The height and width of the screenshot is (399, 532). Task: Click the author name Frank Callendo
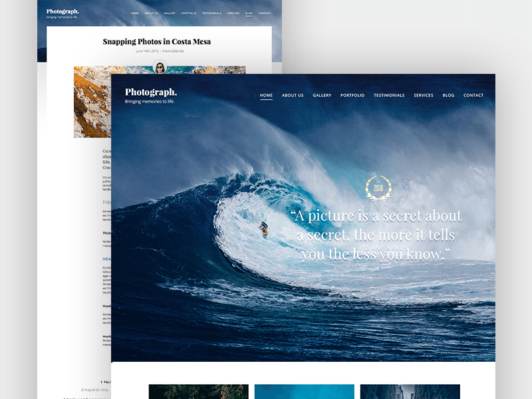click(x=173, y=51)
